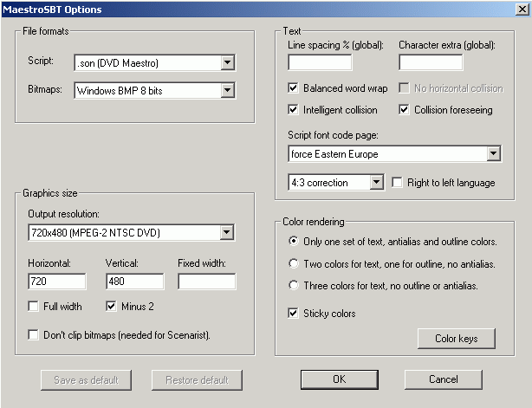Click the Color keys button
This screenshot has height=408, width=532.
point(456,338)
